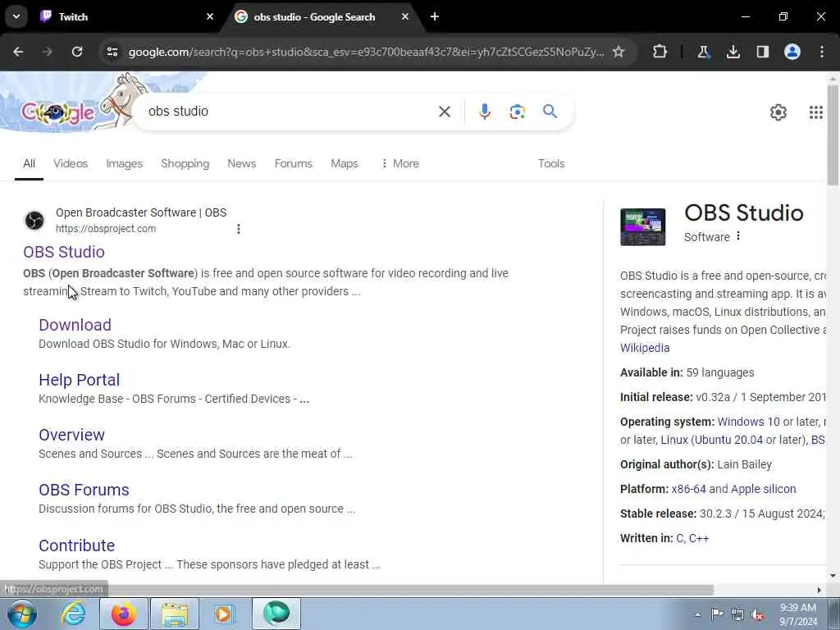Launch Firefox from the taskbar
840x630 pixels.
[x=123, y=614]
